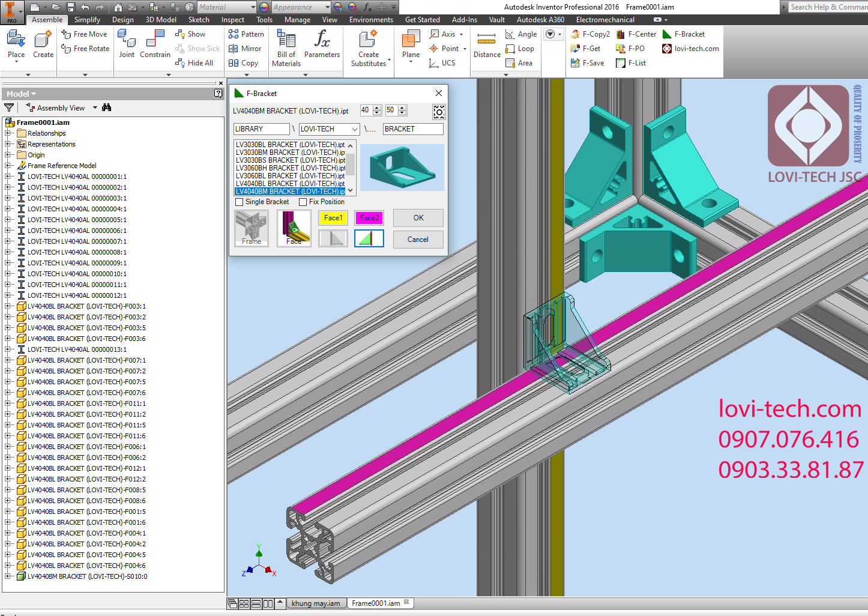Select LV3060BH BRACKET in list
This screenshot has height=616, width=868.
(290, 168)
